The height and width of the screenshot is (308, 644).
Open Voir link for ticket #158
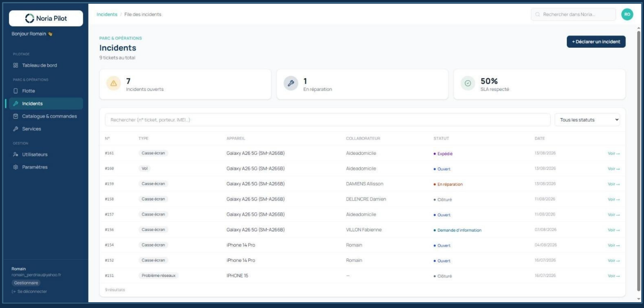pos(613,199)
